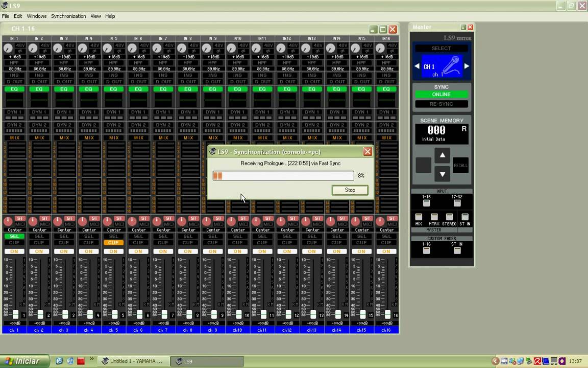588x368 pixels.
Task: Click the gain knob on IN 8
Action: tap(182, 48)
